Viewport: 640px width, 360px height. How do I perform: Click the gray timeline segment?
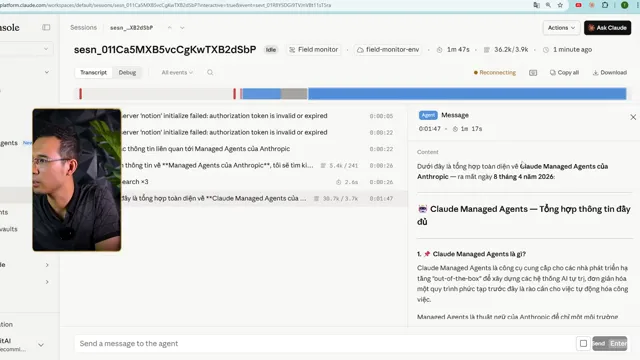(294, 93)
